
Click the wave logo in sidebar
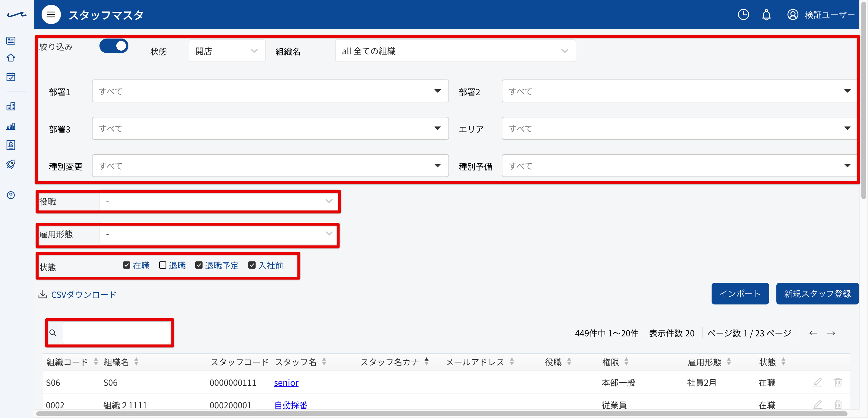17,14
